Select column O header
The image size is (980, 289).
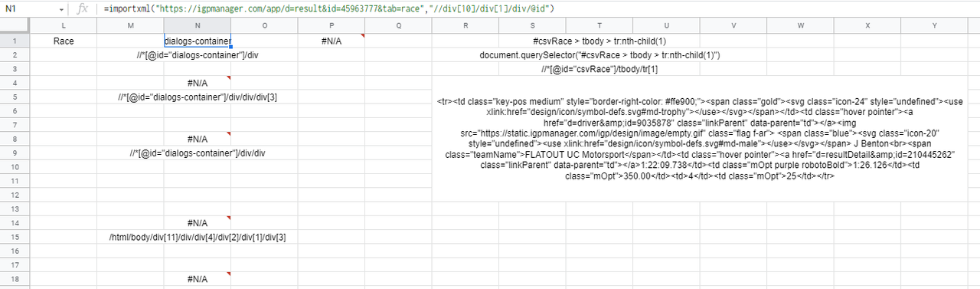(x=264, y=27)
